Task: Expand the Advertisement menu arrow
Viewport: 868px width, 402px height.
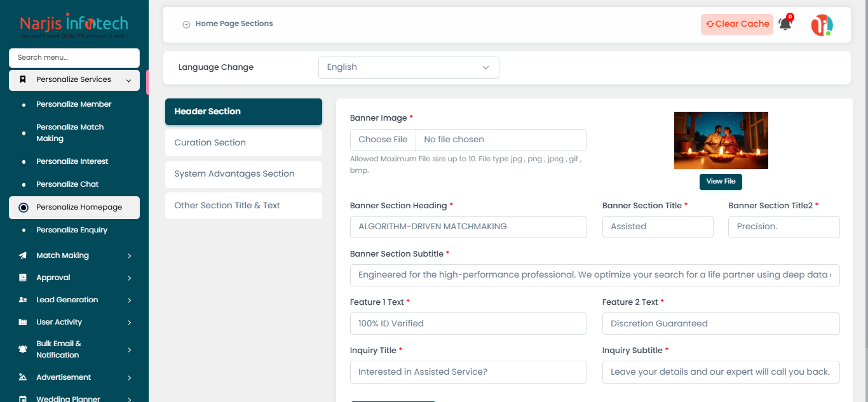Action: point(130,377)
